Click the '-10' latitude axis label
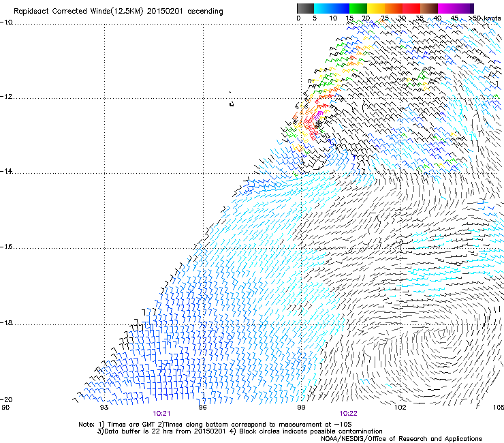The height and width of the screenshot is (443, 504). point(6,22)
